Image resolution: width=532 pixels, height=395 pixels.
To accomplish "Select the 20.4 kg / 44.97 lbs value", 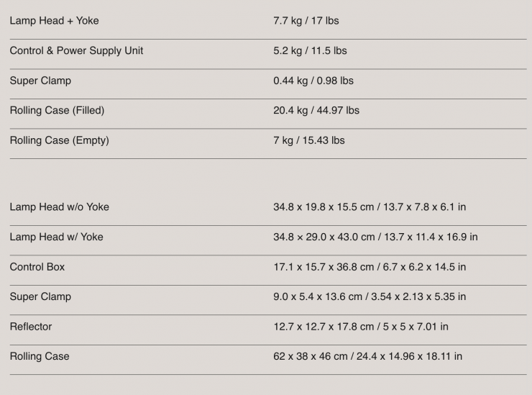I will (316, 110).
